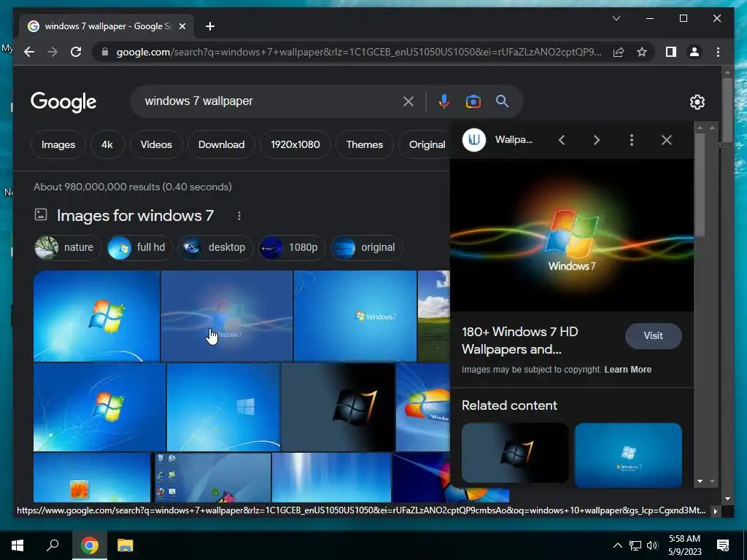Reload the current page
This screenshot has height=560, width=747.
click(x=76, y=52)
